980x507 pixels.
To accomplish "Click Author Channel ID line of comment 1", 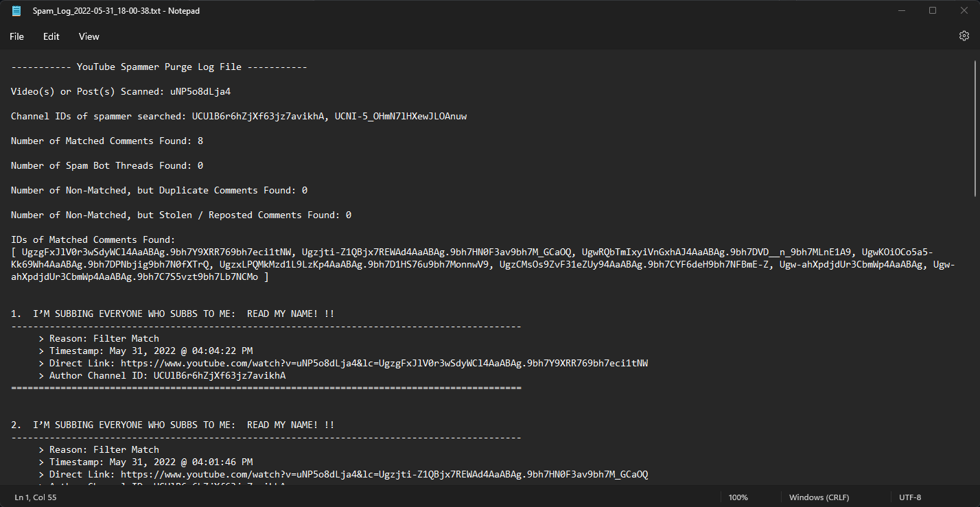I will click(162, 375).
